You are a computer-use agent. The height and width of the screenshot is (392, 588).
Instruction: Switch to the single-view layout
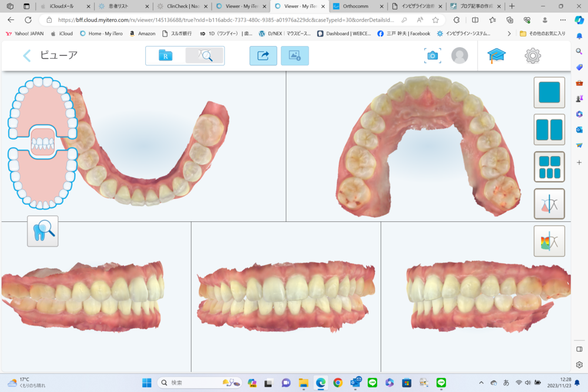point(549,93)
